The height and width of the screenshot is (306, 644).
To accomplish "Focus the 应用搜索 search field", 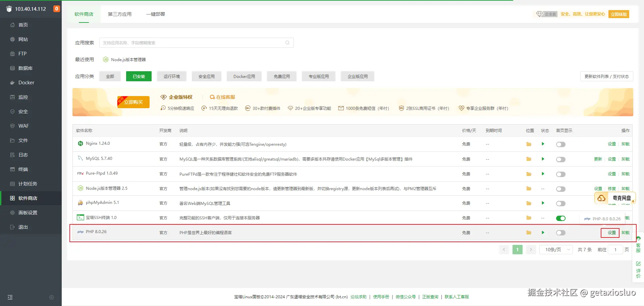I will pyautogui.click(x=197, y=43).
